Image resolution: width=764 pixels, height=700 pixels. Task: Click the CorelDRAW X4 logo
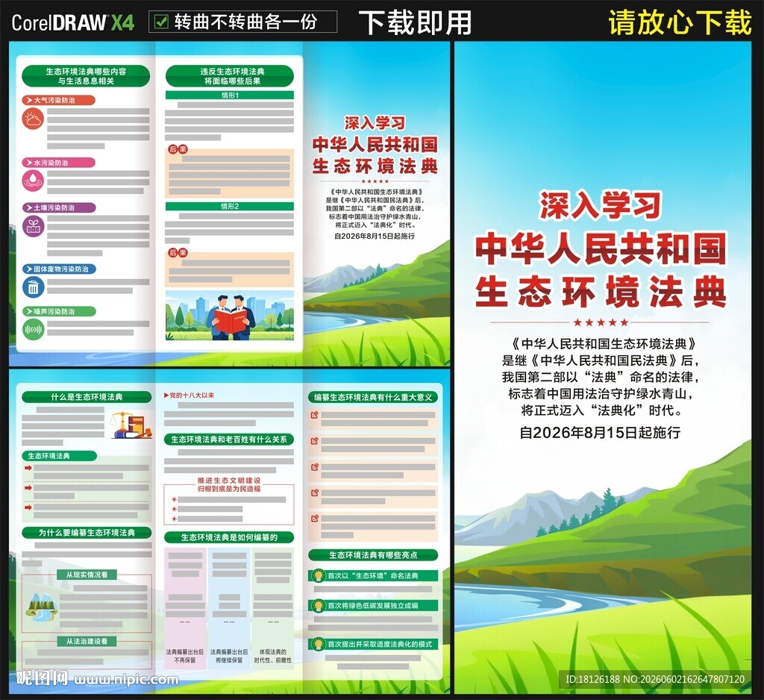(x=73, y=22)
